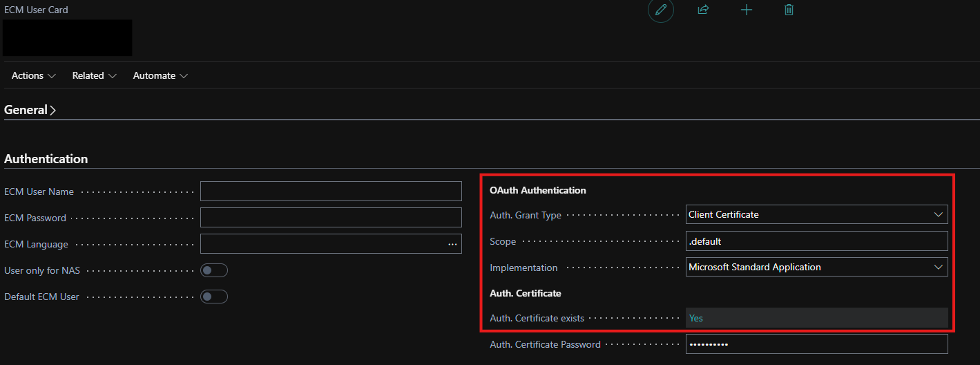980x365 pixels.
Task: Open ECM Language lookup ellipsis
Action: pos(452,244)
